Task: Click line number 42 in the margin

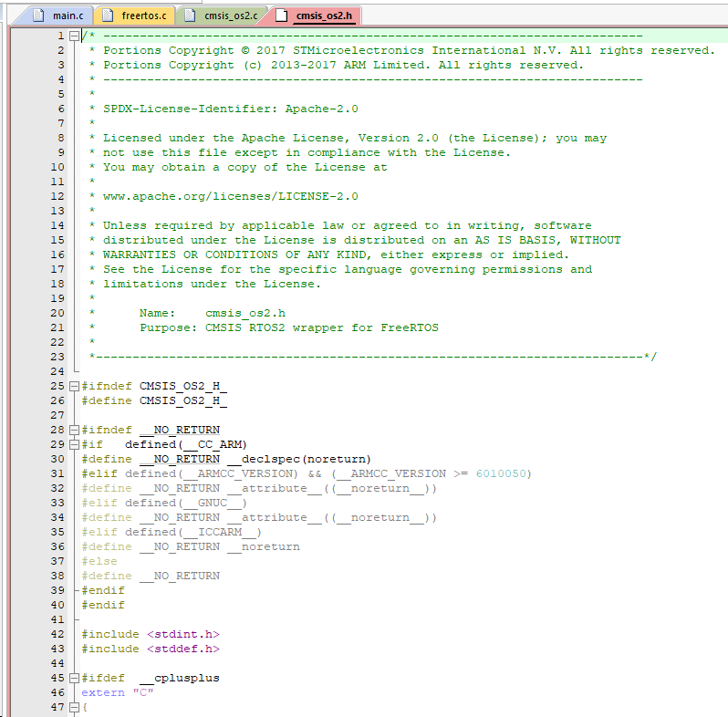Action: pos(57,634)
